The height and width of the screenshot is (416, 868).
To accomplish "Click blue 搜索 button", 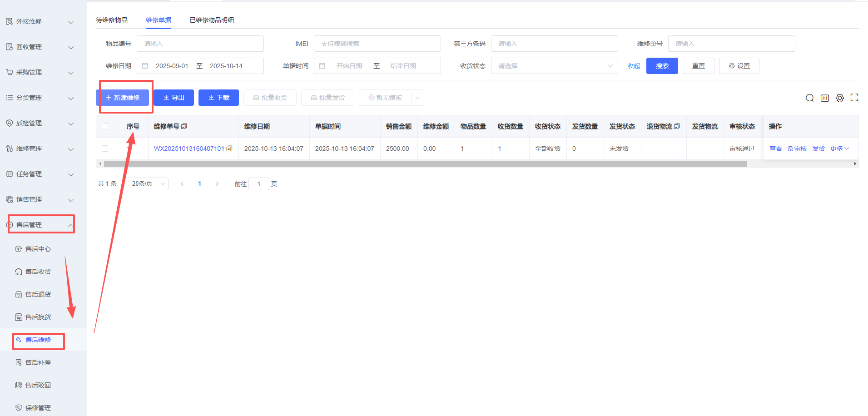I will click(662, 66).
